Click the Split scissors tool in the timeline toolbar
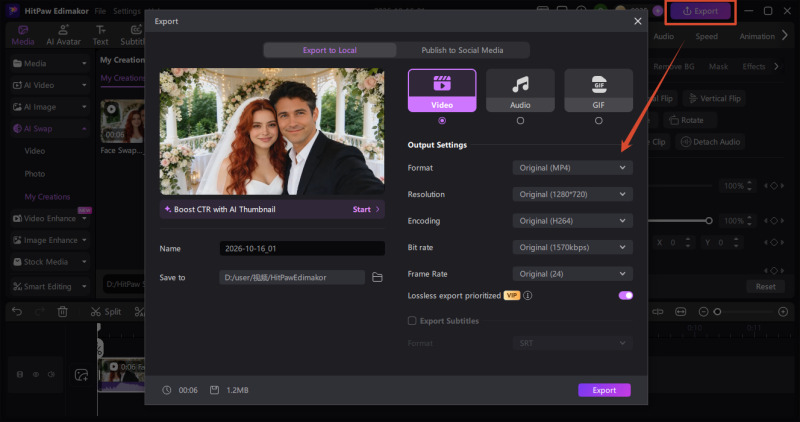Screen dimensions: 800x422 (106, 311)
